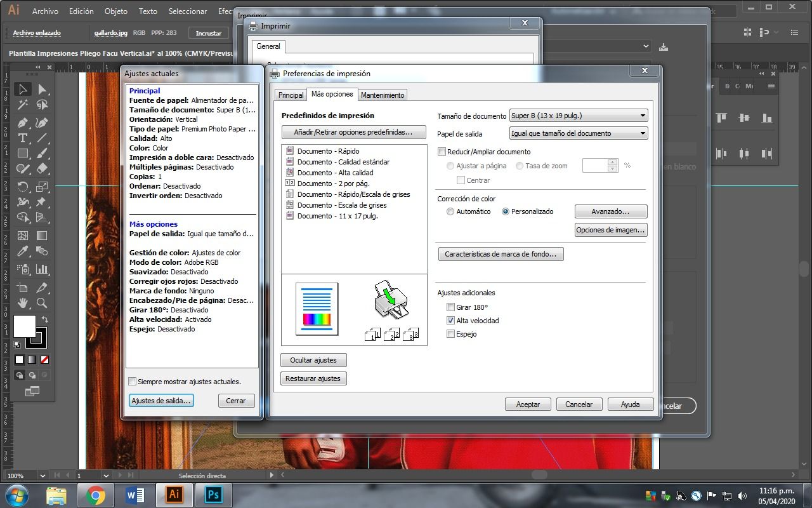Select the Paintbrush tool
Viewport: 812px width, 508px height.
(42, 154)
